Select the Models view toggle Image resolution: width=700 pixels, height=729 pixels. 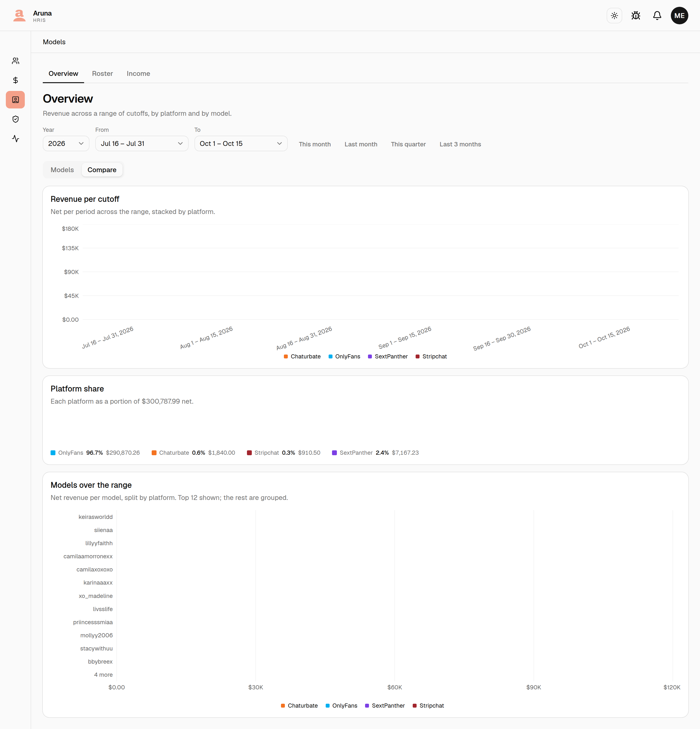[62, 170]
